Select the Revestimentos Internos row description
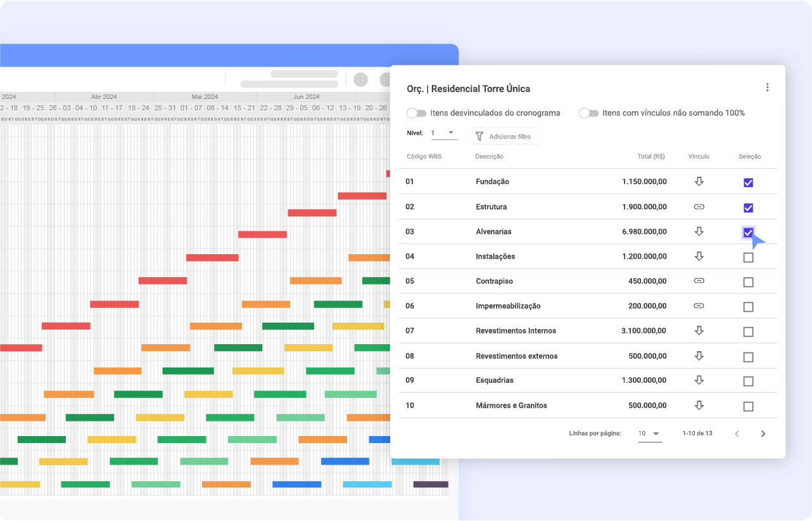This screenshot has width=812, height=521. point(516,330)
